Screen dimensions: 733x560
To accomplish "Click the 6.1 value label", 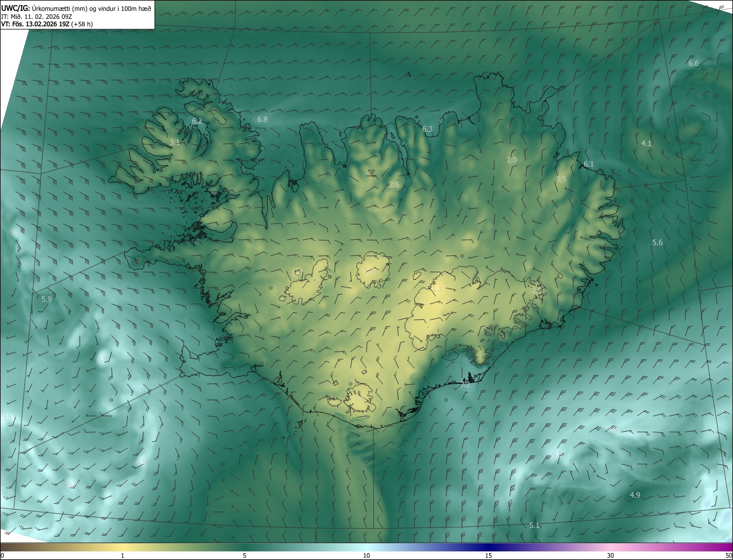I will (x=589, y=164).
